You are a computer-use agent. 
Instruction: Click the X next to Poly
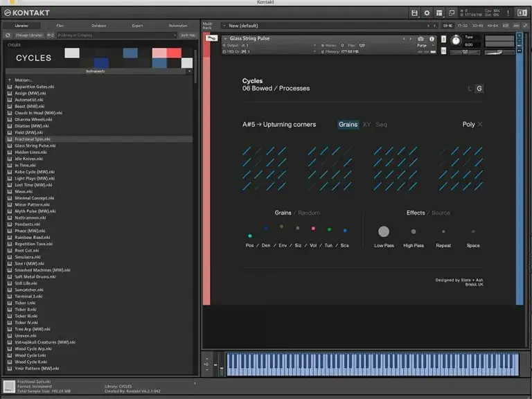480,125
